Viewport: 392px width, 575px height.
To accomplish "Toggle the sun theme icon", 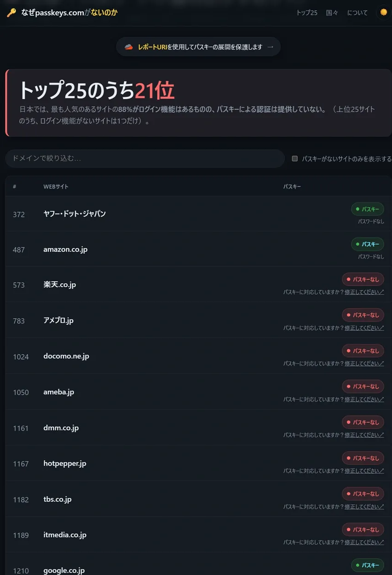I will (x=383, y=12).
